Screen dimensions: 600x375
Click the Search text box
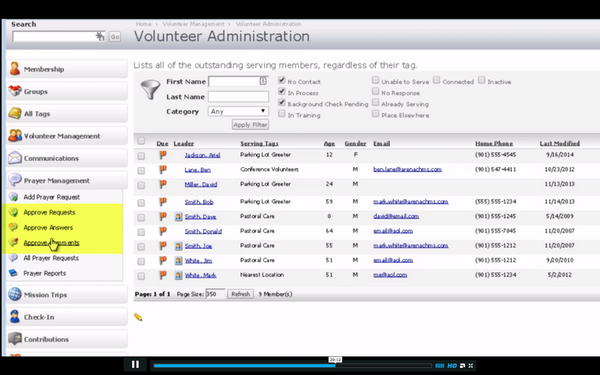58,37
